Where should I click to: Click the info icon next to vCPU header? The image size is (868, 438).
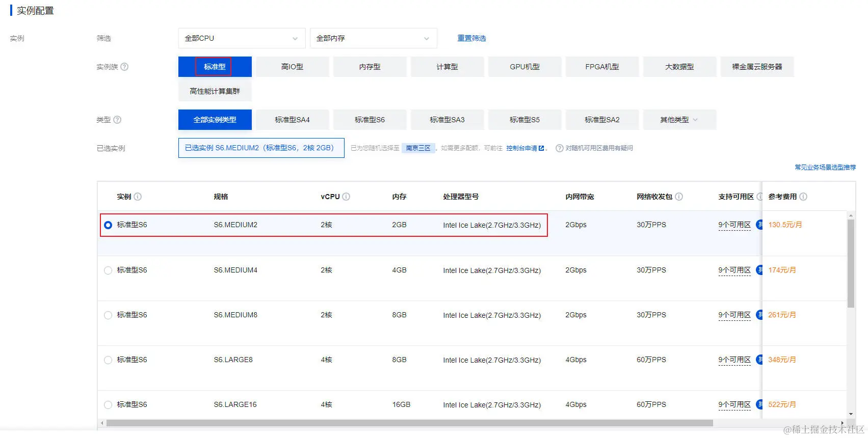[346, 197]
